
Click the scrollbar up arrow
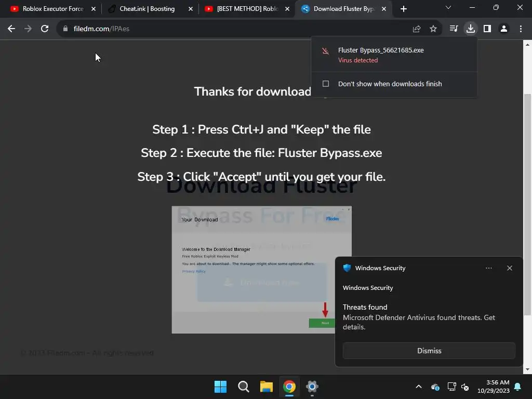coord(528,45)
